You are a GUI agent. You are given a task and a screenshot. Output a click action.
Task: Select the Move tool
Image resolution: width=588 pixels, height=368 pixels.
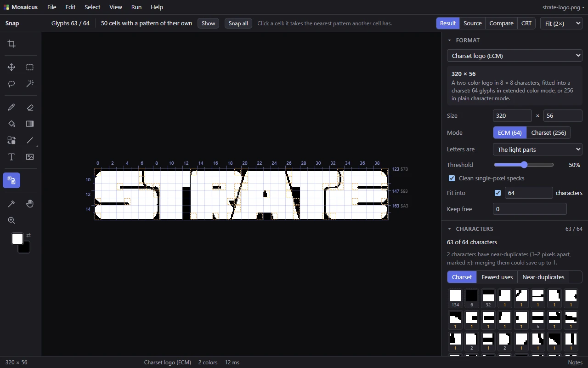click(11, 67)
